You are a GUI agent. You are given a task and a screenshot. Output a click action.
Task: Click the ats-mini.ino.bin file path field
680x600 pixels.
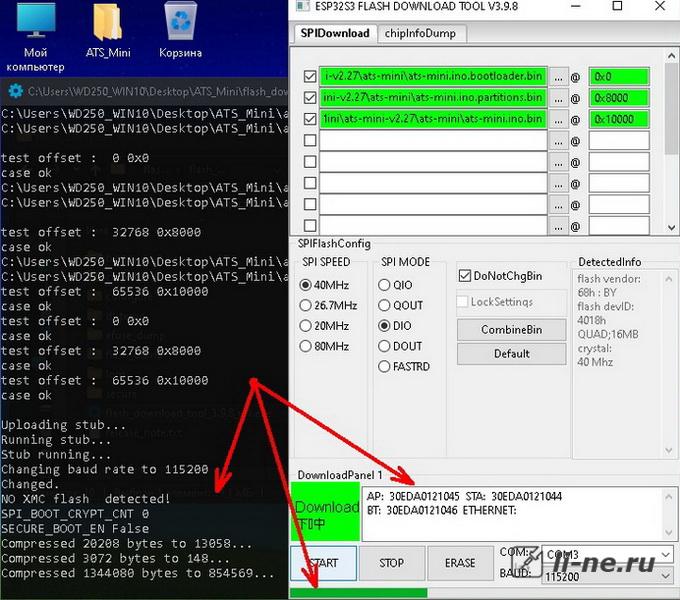pyautogui.click(x=433, y=119)
